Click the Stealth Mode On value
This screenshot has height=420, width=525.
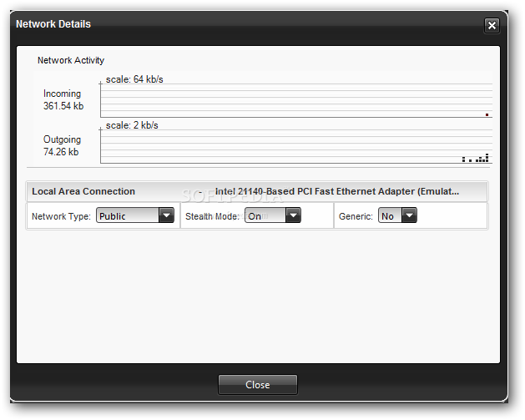pyautogui.click(x=265, y=215)
